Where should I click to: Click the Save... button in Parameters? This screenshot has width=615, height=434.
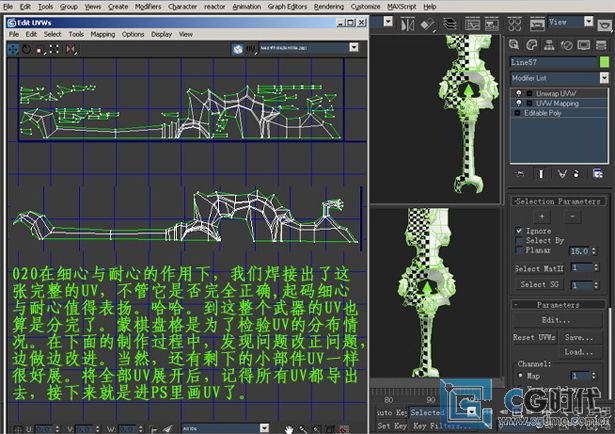pos(579,337)
